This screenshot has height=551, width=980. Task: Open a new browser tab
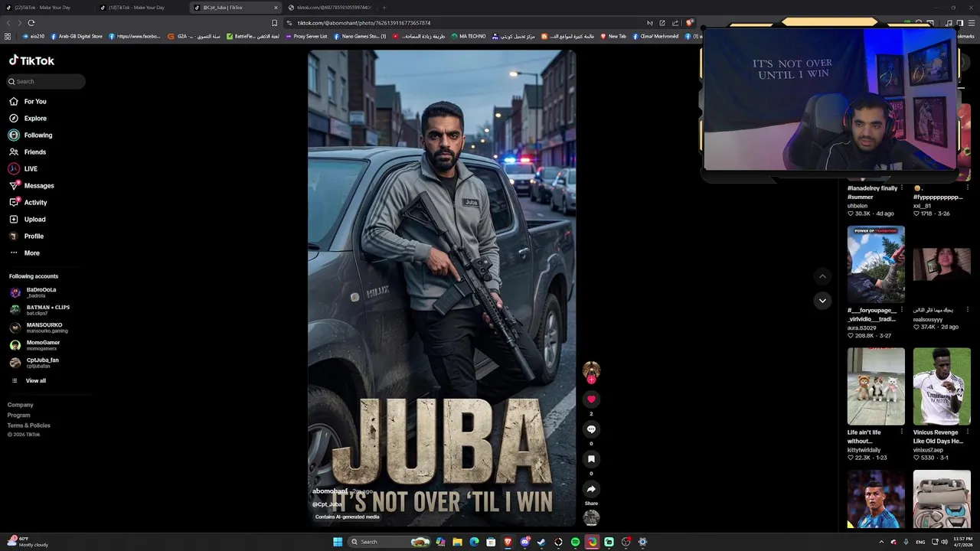384,8
